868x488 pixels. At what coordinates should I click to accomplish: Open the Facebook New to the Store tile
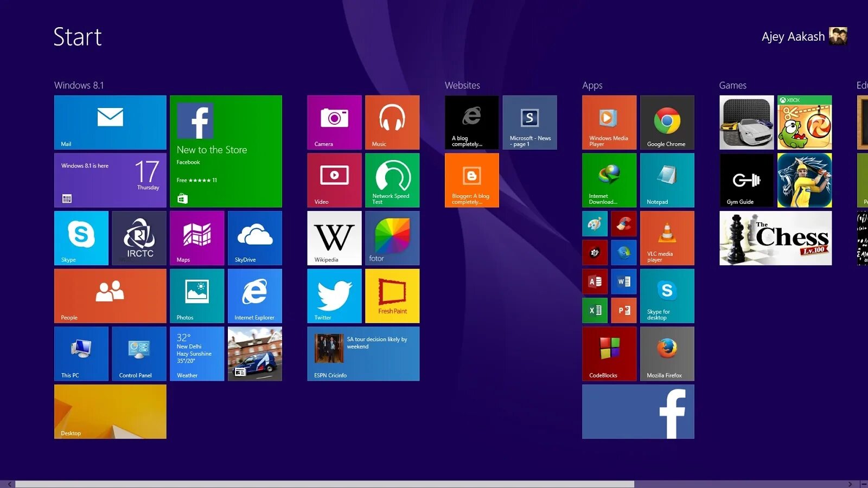(226, 151)
